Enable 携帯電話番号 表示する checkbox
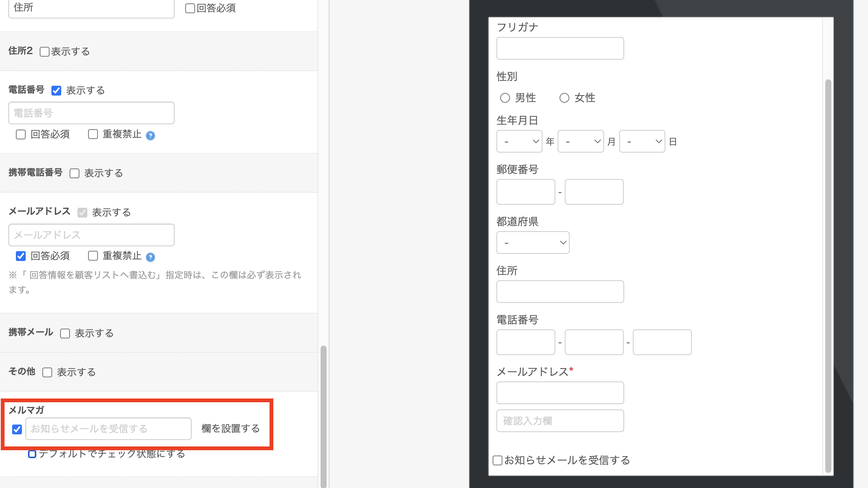868x488 pixels. (74, 173)
